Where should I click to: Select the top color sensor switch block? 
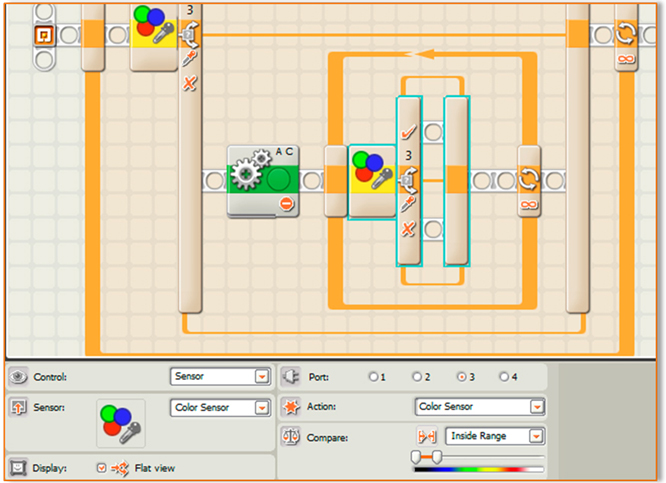pyautogui.click(x=154, y=33)
